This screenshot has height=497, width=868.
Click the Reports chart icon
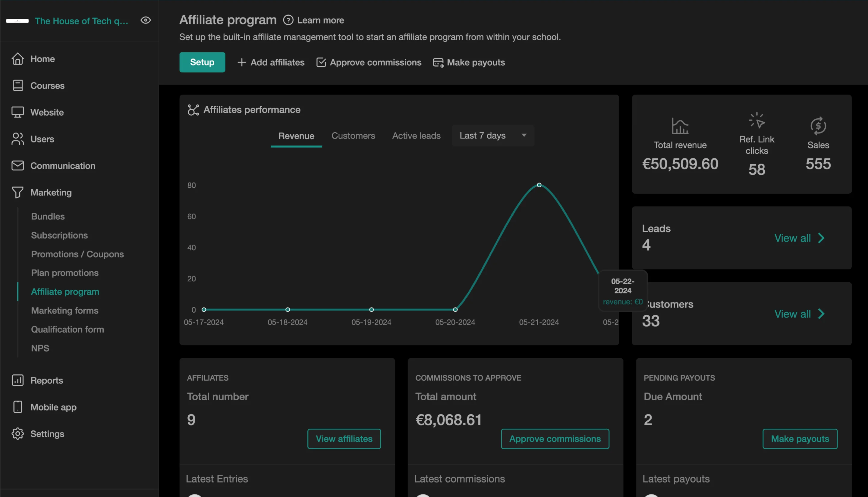17,380
